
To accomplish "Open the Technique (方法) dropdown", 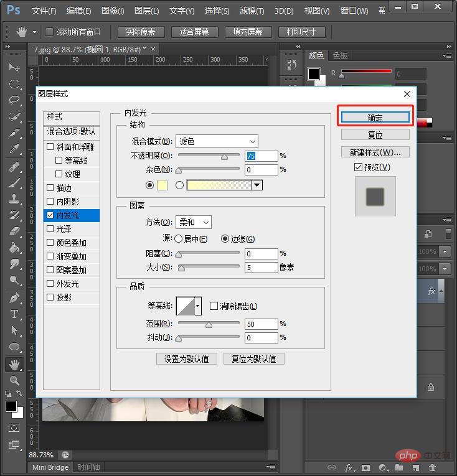I will [x=194, y=222].
